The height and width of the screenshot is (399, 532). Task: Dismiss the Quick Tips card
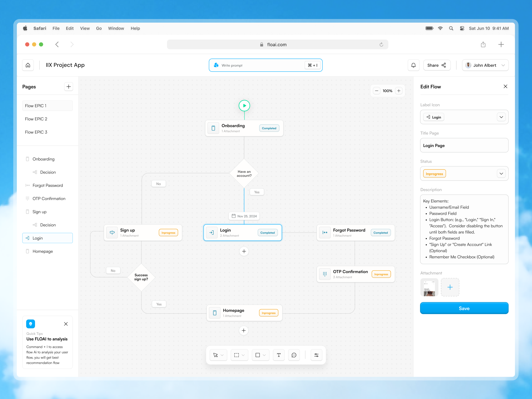coord(66,324)
